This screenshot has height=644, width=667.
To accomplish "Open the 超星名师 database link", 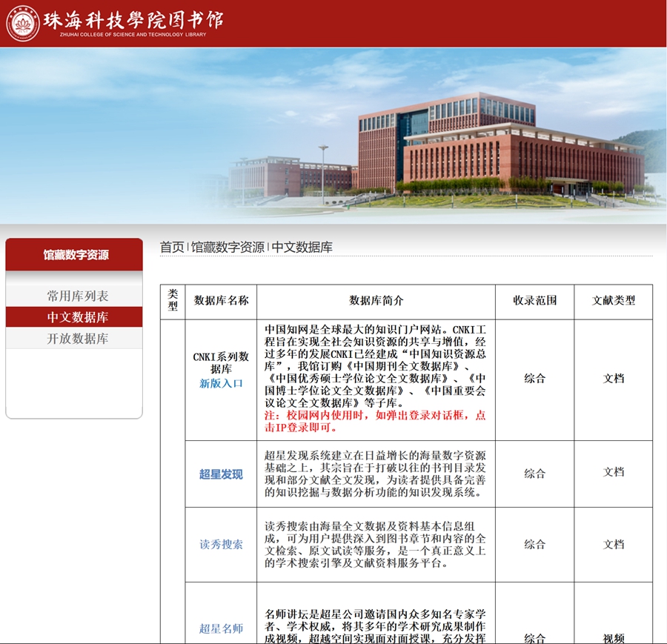I will [x=221, y=629].
